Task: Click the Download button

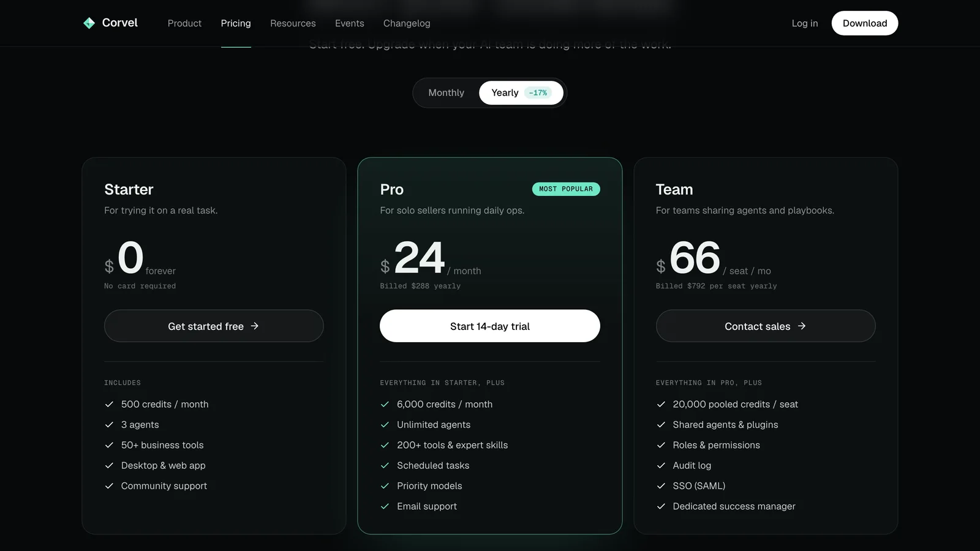Action: tap(865, 23)
